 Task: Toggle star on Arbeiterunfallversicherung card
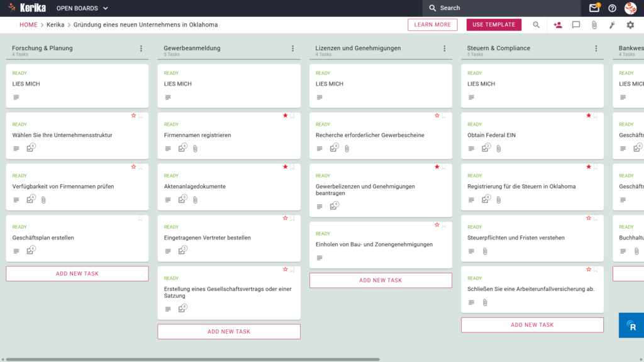pyautogui.click(x=589, y=270)
